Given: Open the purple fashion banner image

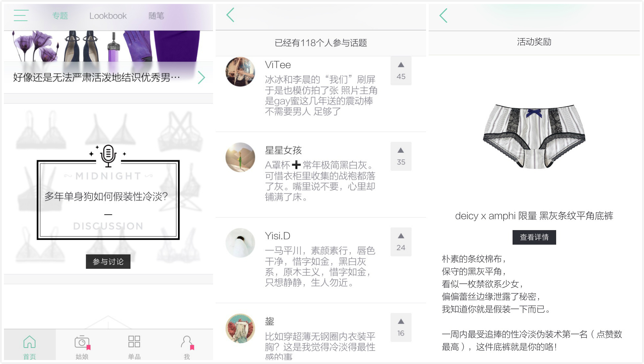Looking at the screenshot, I should pyautogui.click(x=108, y=46).
